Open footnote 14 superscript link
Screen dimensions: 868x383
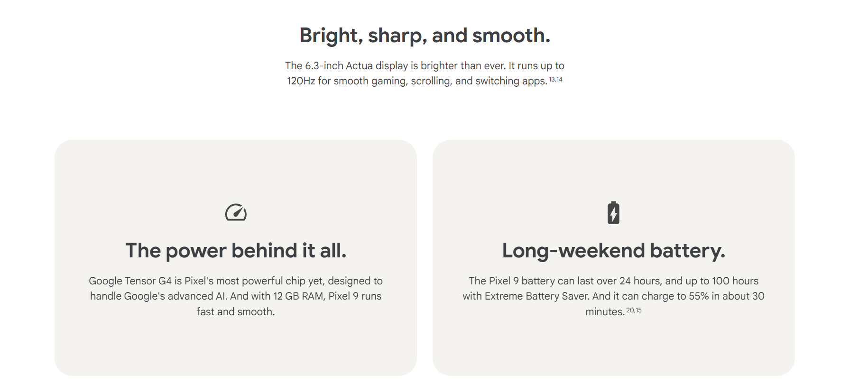(559, 80)
